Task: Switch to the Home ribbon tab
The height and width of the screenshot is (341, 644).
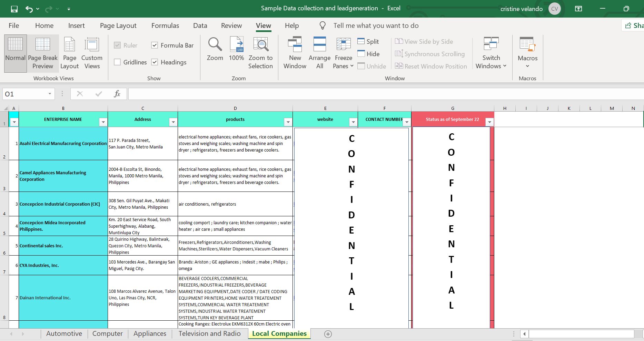Action: click(x=44, y=25)
